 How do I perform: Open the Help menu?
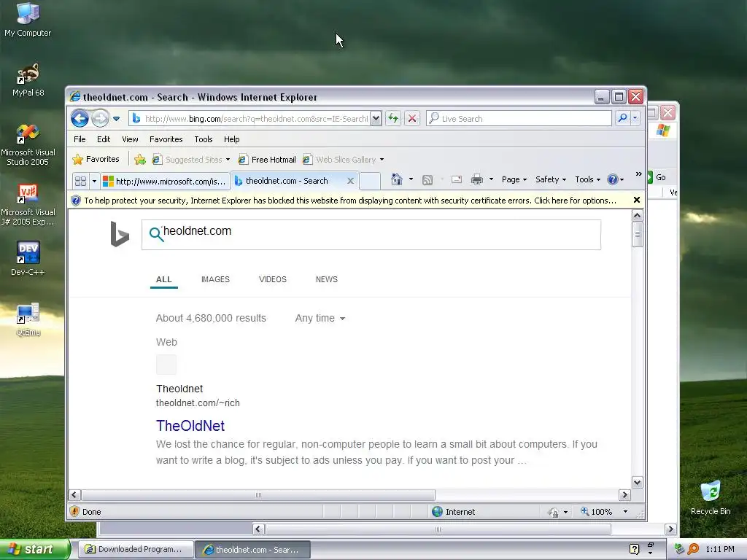(231, 139)
